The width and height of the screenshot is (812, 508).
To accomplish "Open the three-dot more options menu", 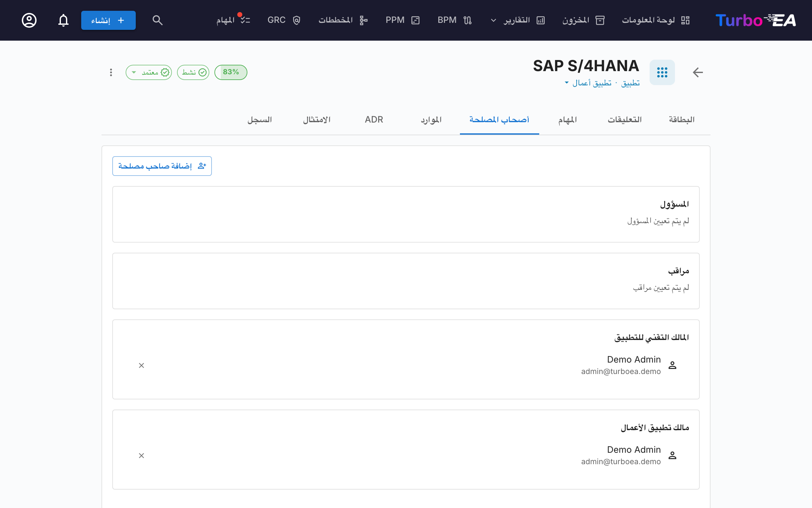I will [111, 72].
